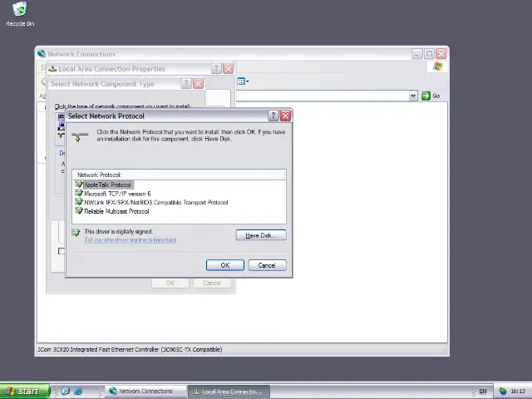Launch Internet Explorer from Quick Launch
Screen dimensions: 532x399
(78, 391)
